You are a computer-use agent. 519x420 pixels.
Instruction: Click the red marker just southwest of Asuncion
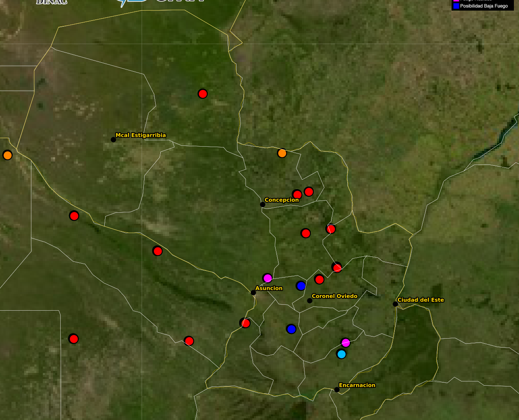[x=245, y=323]
